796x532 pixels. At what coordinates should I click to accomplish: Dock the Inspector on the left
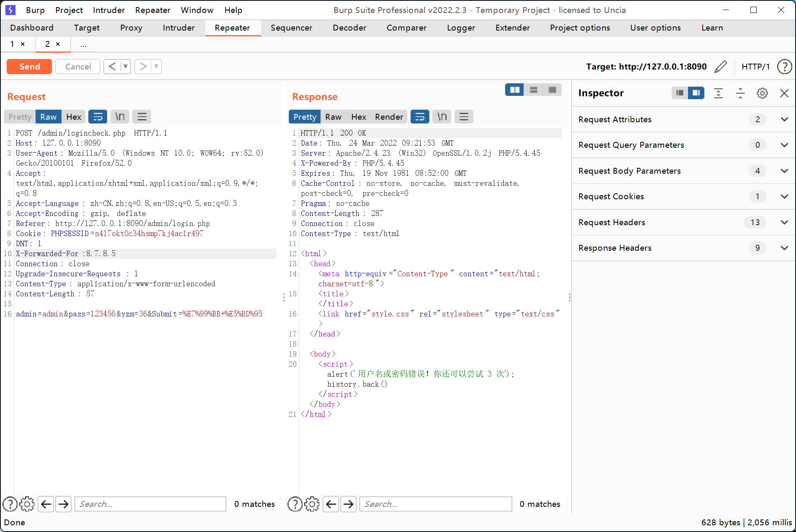(680, 93)
